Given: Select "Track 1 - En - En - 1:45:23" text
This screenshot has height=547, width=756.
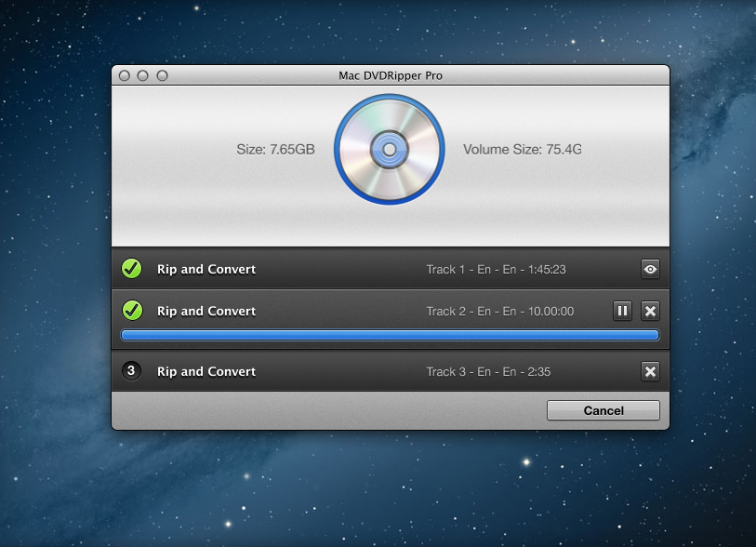Looking at the screenshot, I should (497, 270).
